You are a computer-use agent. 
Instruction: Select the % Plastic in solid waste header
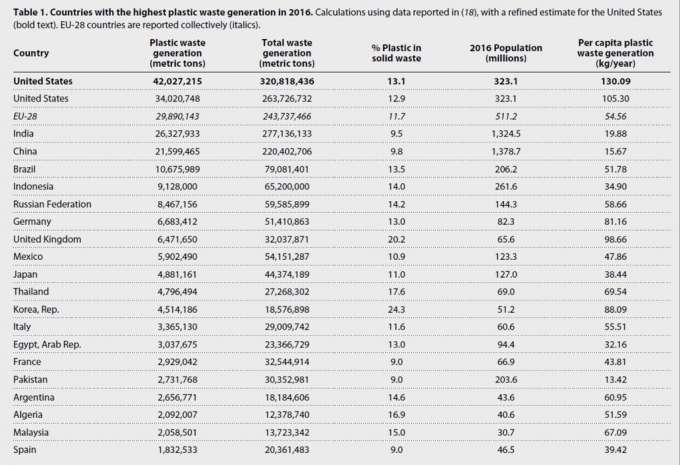click(396, 53)
